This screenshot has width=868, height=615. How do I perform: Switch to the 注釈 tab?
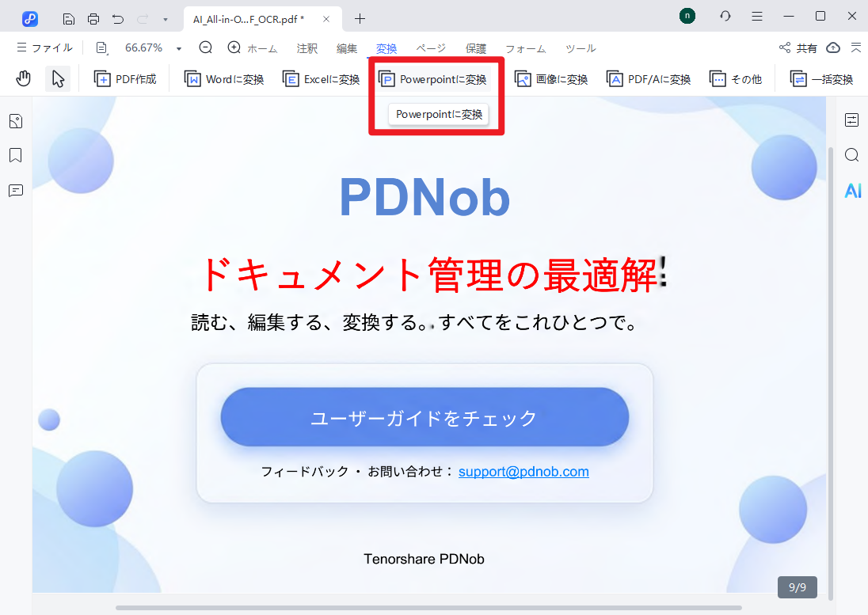pos(306,47)
